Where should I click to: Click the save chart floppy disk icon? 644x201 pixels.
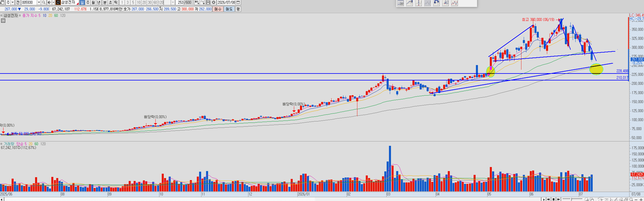[208, 2]
